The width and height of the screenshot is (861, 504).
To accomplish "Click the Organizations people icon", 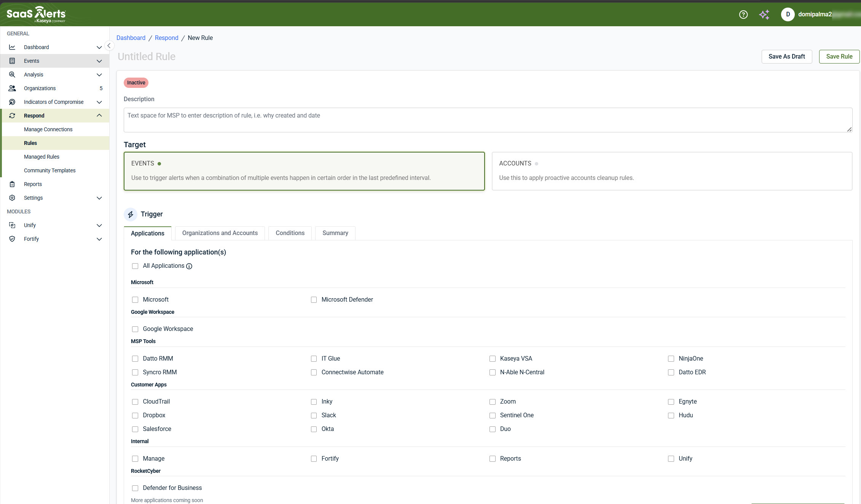I will pos(12,88).
